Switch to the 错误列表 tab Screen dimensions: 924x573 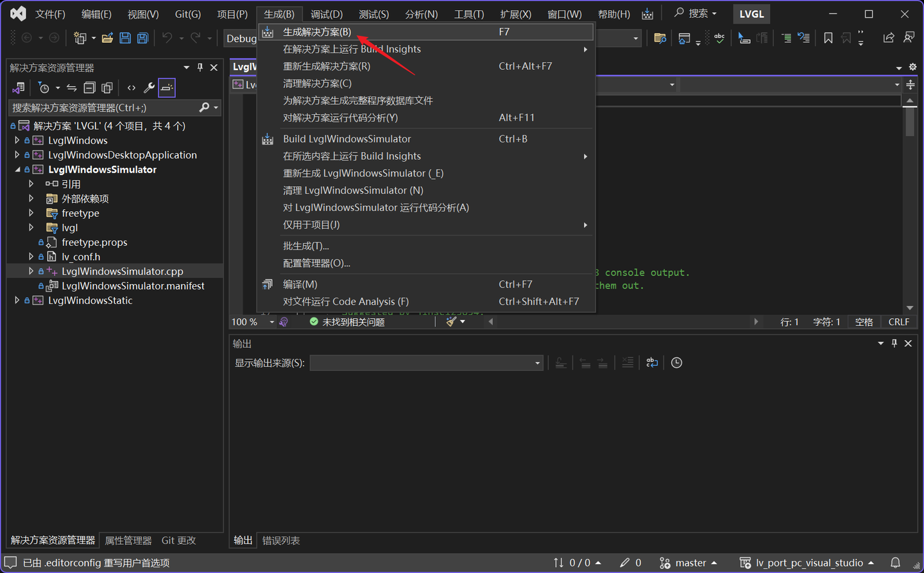[x=280, y=540]
